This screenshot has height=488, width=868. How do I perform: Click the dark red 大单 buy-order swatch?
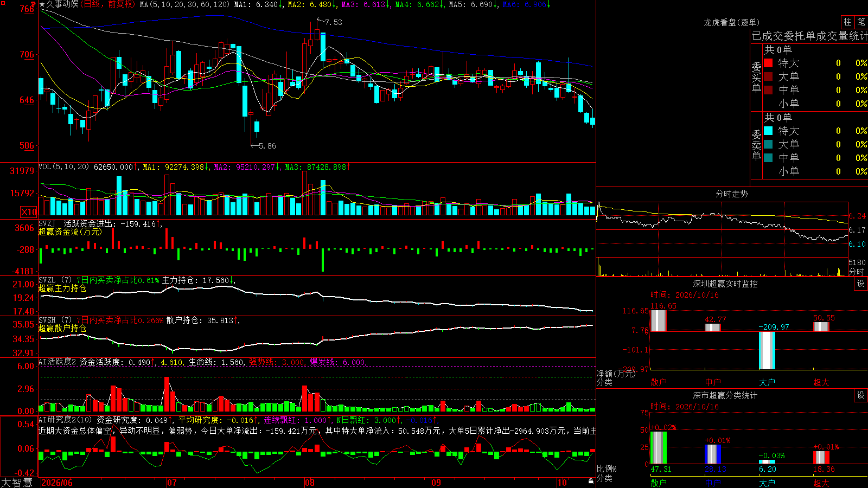tap(768, 76)
